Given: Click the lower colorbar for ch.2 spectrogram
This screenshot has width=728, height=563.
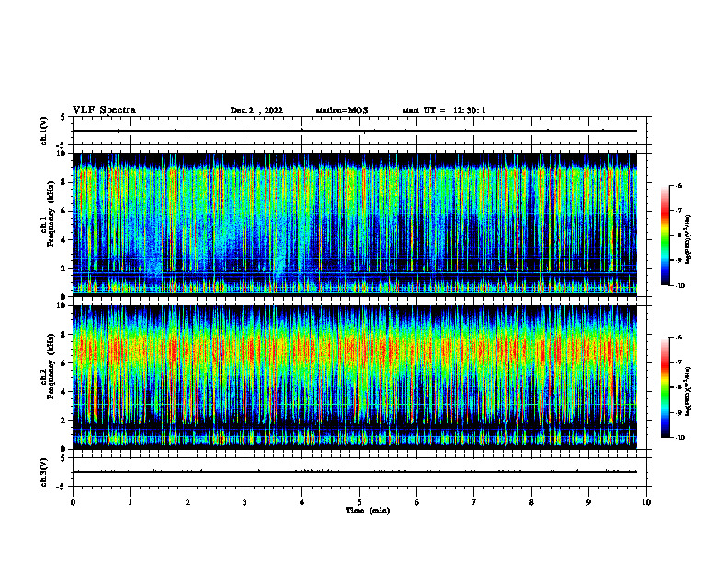Looking at the screenshot, I should [665, 387].
